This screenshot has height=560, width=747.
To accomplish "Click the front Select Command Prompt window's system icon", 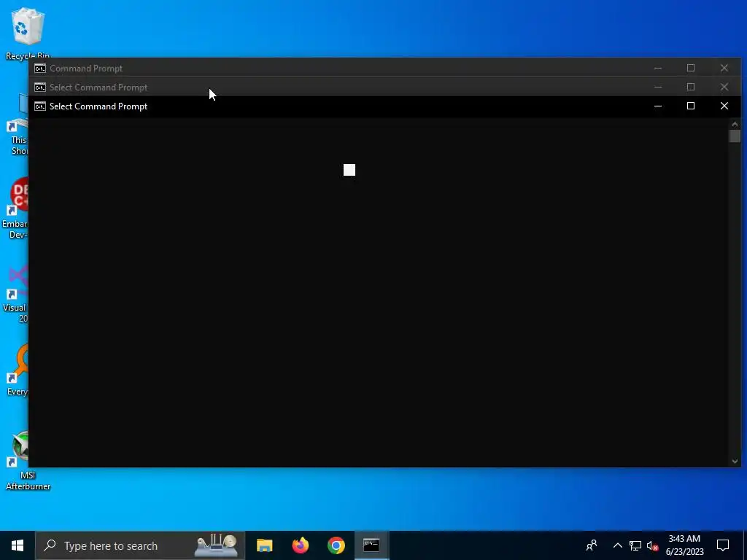I will coord(40,106).
